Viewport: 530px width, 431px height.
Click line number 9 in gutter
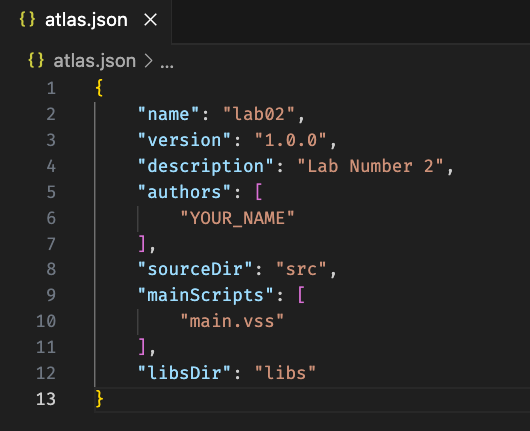pos(51,295)
